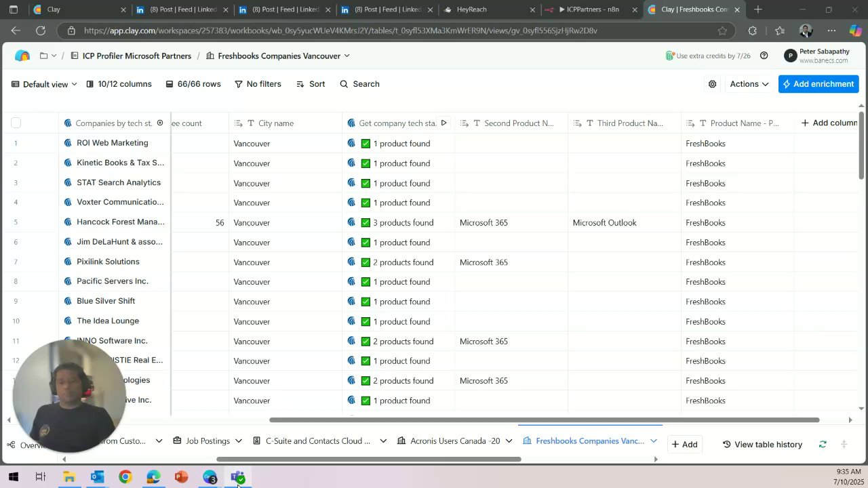Click the green status checkbox in the Pixilink Solutions row
868x488 pixels.
(x=366, y=262)
